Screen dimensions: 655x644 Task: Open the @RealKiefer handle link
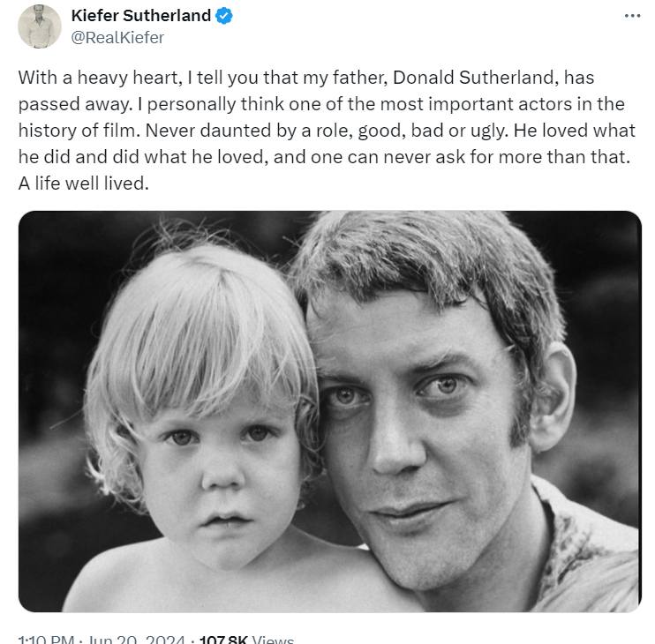[x=117, y=37]
